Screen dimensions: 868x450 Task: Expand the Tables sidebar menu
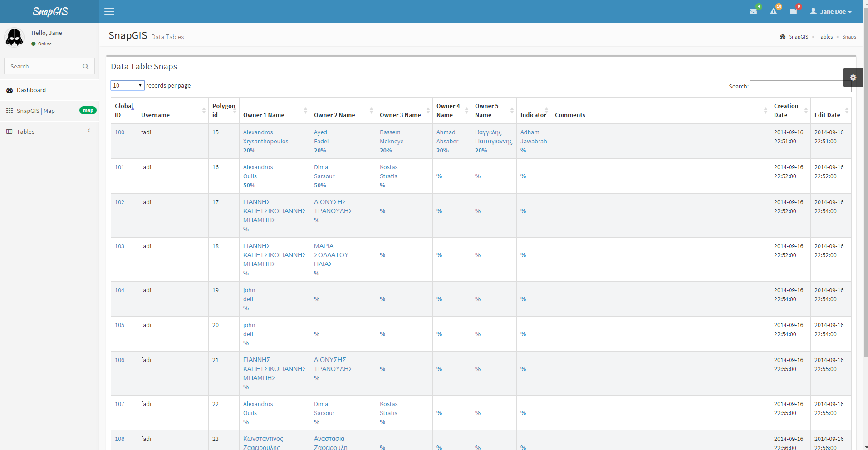49,132
